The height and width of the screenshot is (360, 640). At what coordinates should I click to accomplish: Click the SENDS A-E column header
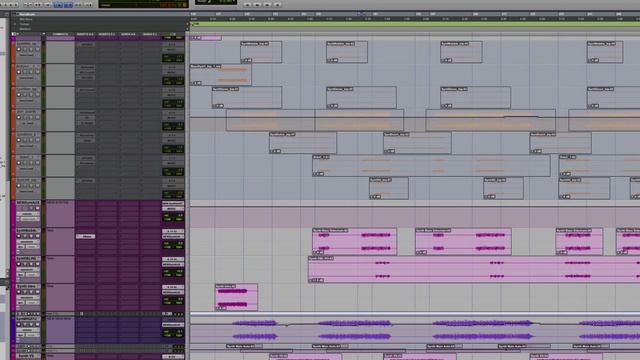(129, 34)
